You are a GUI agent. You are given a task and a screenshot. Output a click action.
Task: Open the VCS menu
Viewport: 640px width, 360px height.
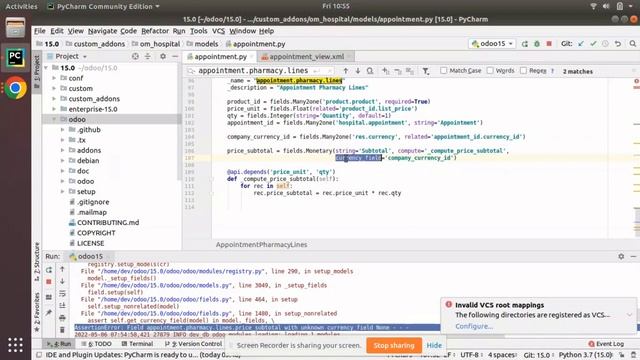(218, 31)
